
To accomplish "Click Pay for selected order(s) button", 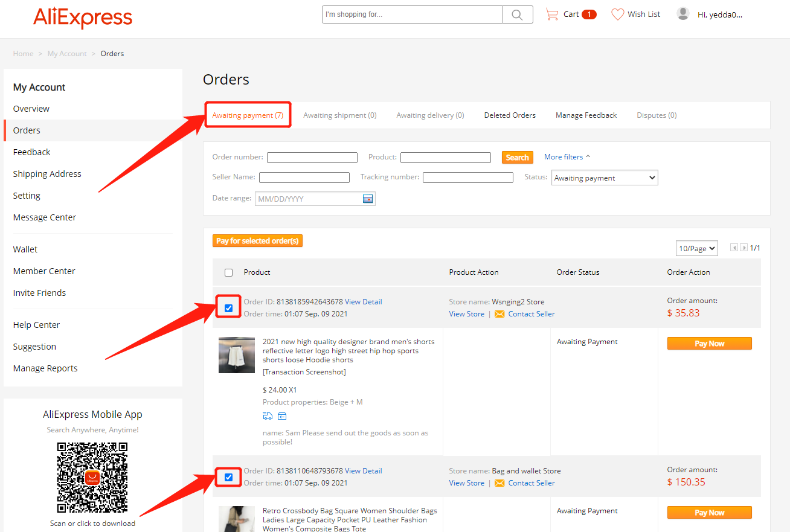I will (257, 241).
